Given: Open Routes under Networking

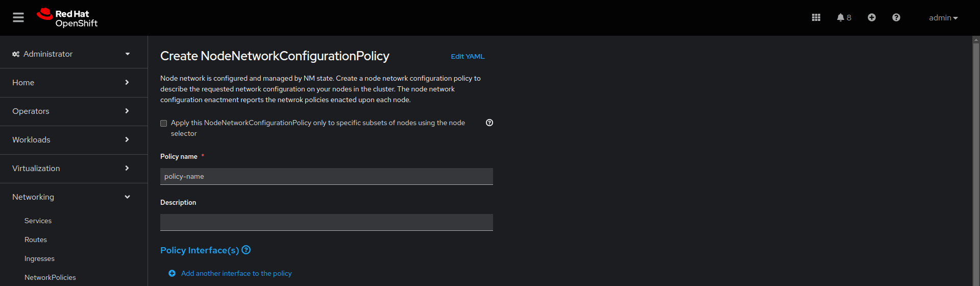Looking at the screenshot, I should tap(36, 240).
